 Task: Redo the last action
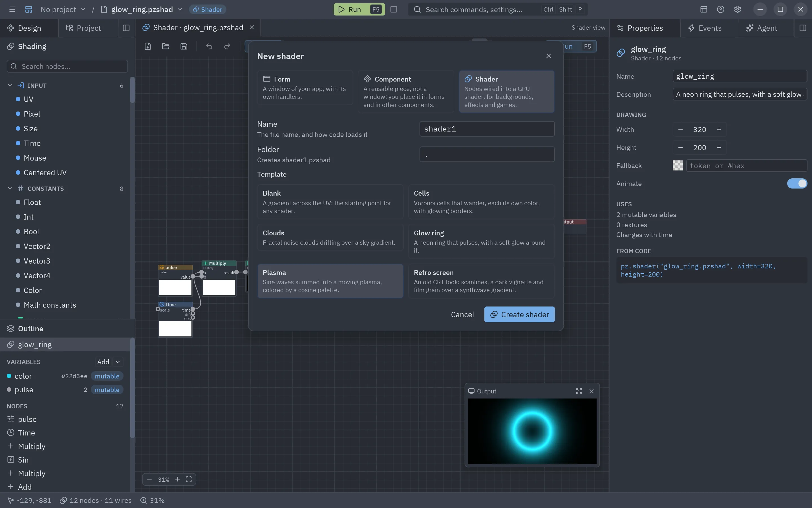[227, 46]
